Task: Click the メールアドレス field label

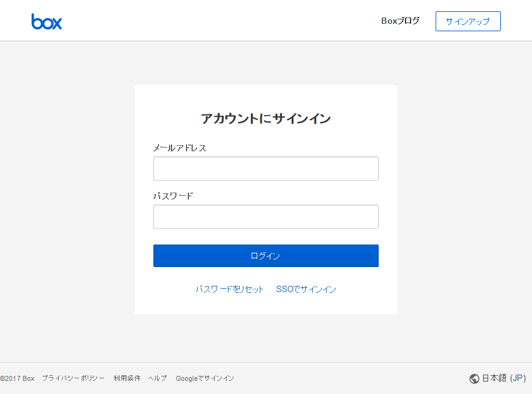Action: (180, 148)
